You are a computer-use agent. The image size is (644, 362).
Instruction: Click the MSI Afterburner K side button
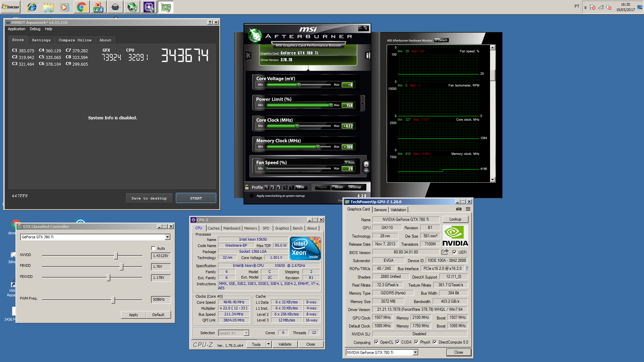click(x=249, y=55)
